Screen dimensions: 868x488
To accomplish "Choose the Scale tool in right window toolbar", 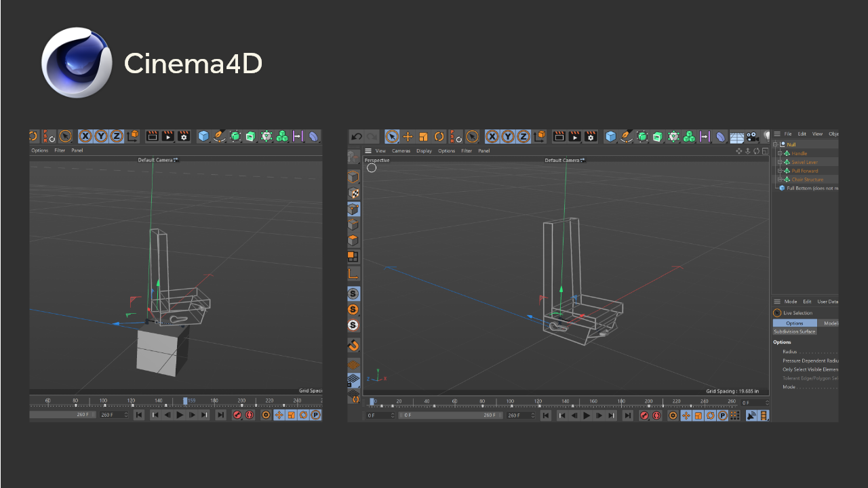I will coord(423,137).
